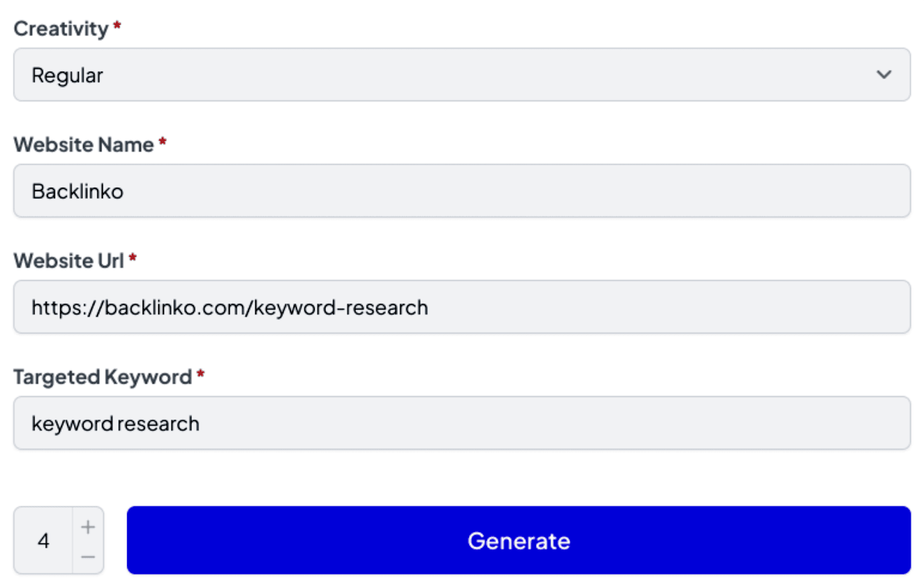Screen dimensions: 924x585
Task: Click the red asterisk beside Targeted Keyword
Action: point(201,373)
